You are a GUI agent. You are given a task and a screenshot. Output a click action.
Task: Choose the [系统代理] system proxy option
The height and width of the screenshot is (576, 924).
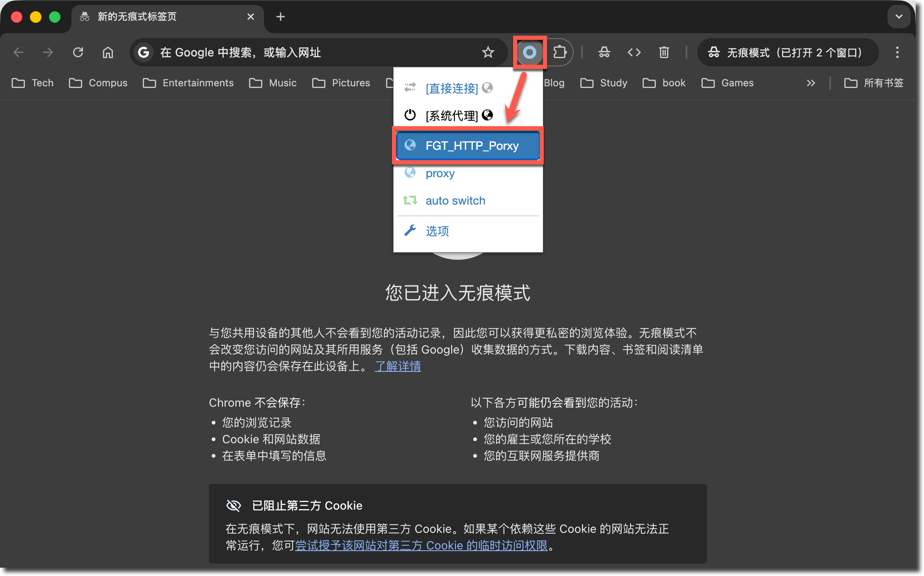[x=452, y=115]
